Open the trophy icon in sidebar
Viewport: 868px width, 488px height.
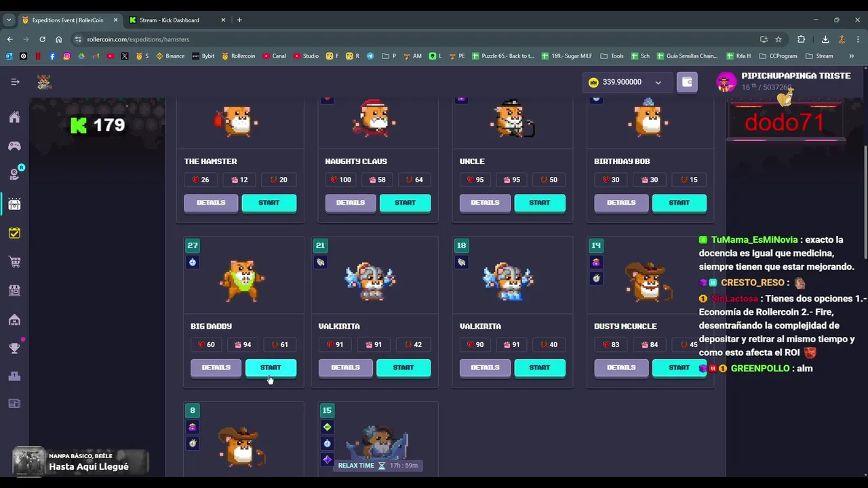pyautogui.click(x=14, y=348)
